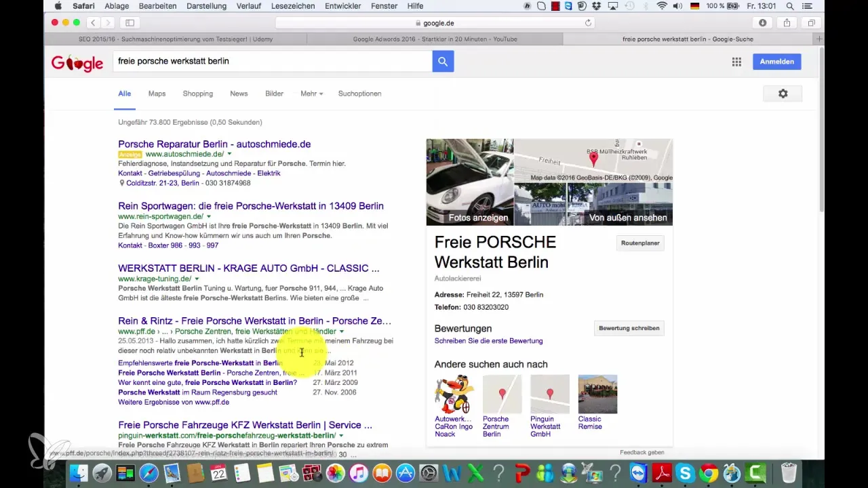Open the Trash in the Dock
The image size is (868, 488).
click(x=789, y=472)
